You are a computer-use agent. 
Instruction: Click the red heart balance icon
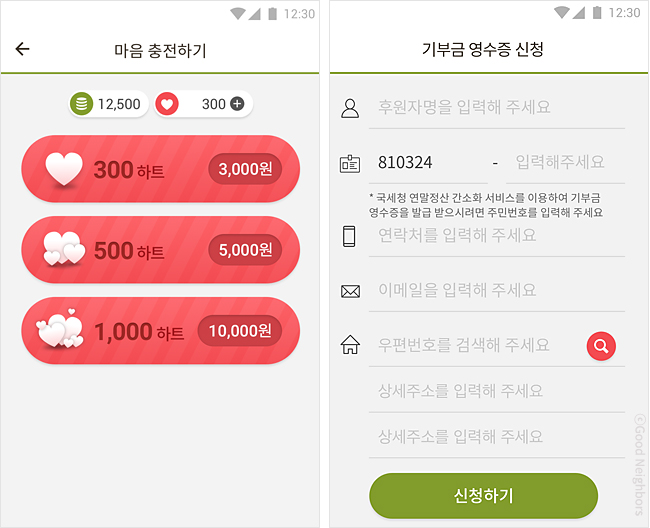click(167, 104)
